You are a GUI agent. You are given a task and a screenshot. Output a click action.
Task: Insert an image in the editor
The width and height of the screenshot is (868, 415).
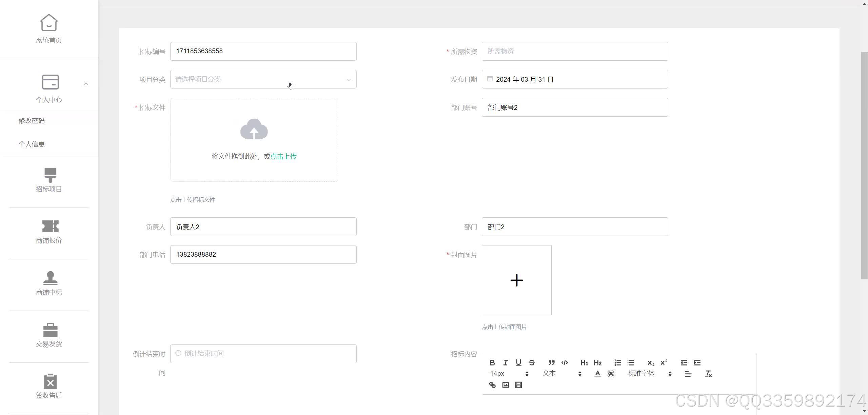coord(506,385)
